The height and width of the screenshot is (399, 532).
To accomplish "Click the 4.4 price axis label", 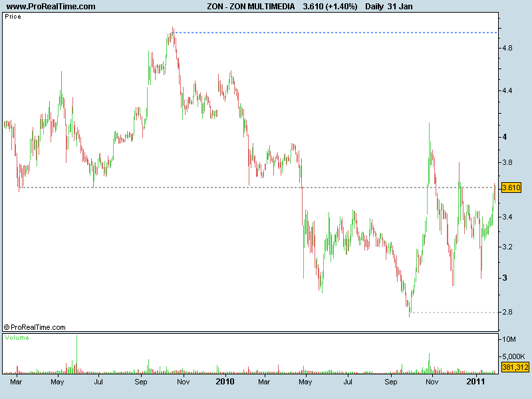I will click(507, 90).
